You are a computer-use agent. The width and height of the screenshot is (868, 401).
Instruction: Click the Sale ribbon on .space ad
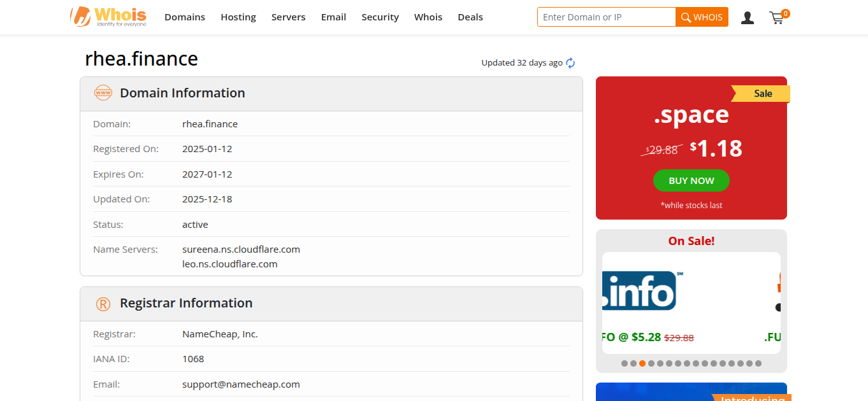[761, 94]
